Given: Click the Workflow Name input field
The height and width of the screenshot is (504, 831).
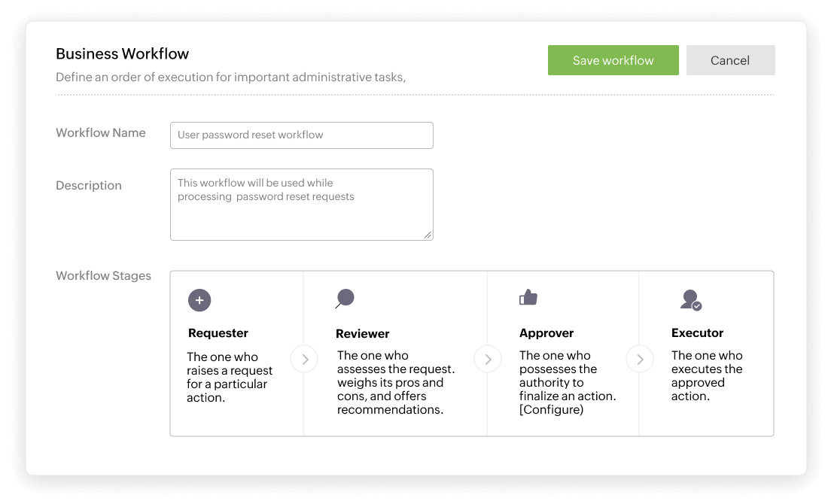Looking at the screenshot, I should pos(301,135).
